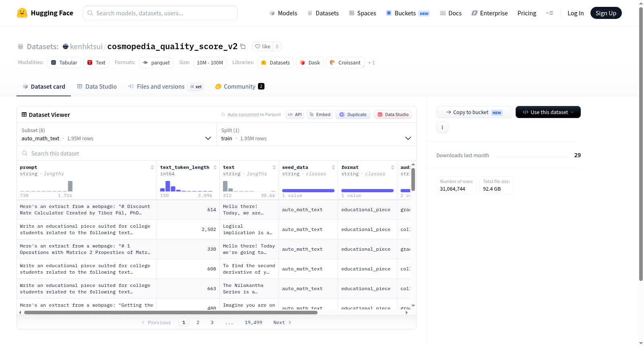This screenshot has height=347, width=644.
Task: Select the Datasets library tag
Action: 275,62
